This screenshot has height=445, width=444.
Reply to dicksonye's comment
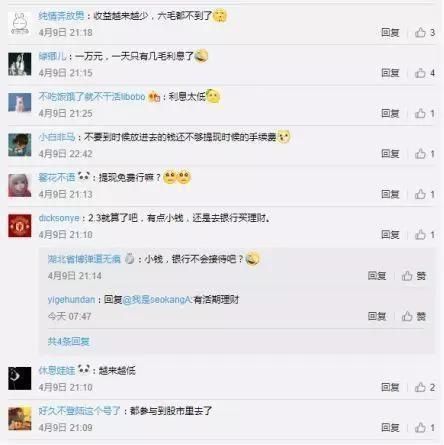[x=390, y=235]
